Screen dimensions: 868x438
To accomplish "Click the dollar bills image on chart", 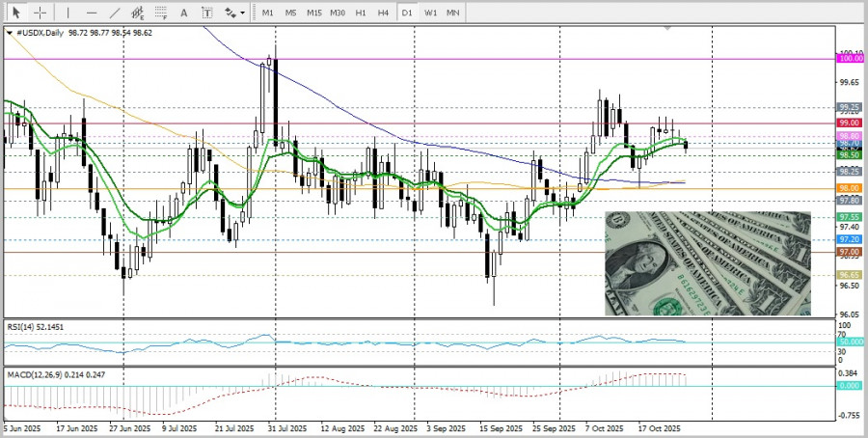I will tap(708, 263).
